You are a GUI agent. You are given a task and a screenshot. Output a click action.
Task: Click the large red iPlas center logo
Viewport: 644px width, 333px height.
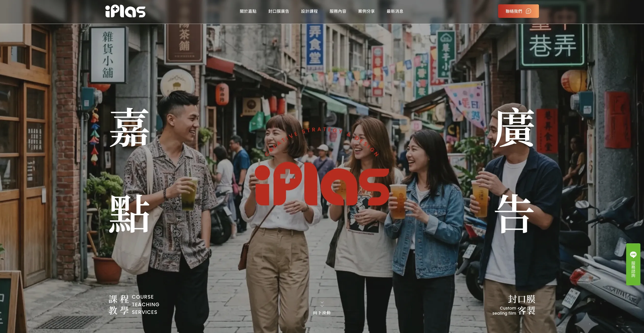322,184
